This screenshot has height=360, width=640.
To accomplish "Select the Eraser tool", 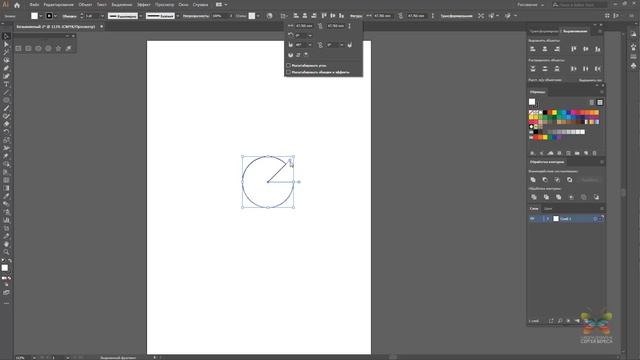I will click(x=6, y=124).
